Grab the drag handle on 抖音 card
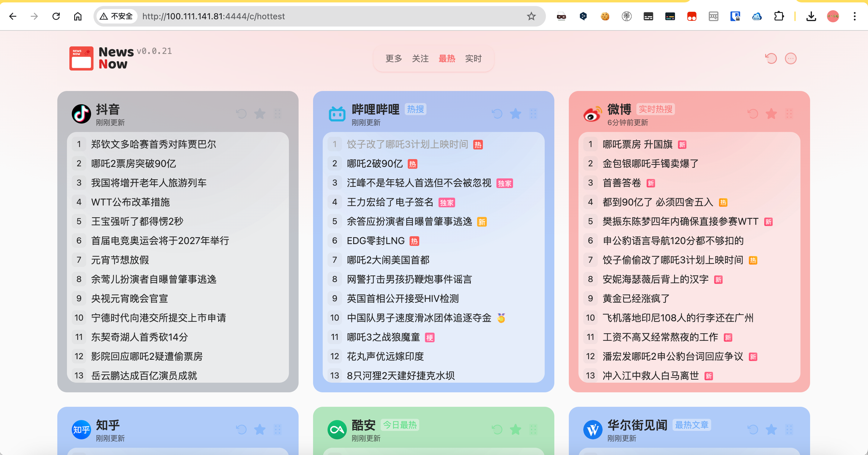Viewport: 868px width, 455px height. (278, 114)
